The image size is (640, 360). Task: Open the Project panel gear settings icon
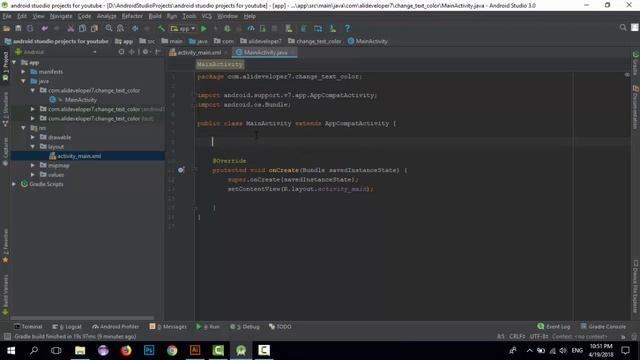(x=145, y=52)
